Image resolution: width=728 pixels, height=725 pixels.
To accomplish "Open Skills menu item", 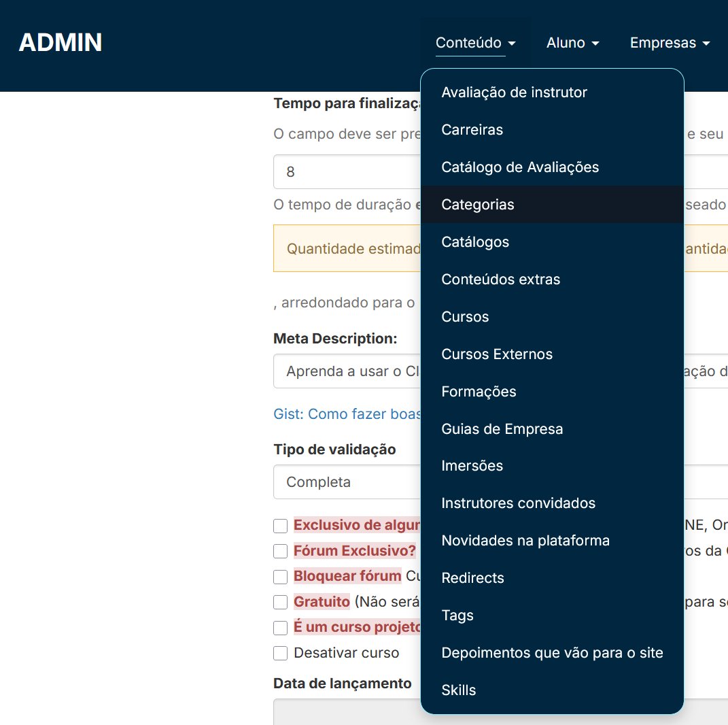I will (x=551, y=690).
